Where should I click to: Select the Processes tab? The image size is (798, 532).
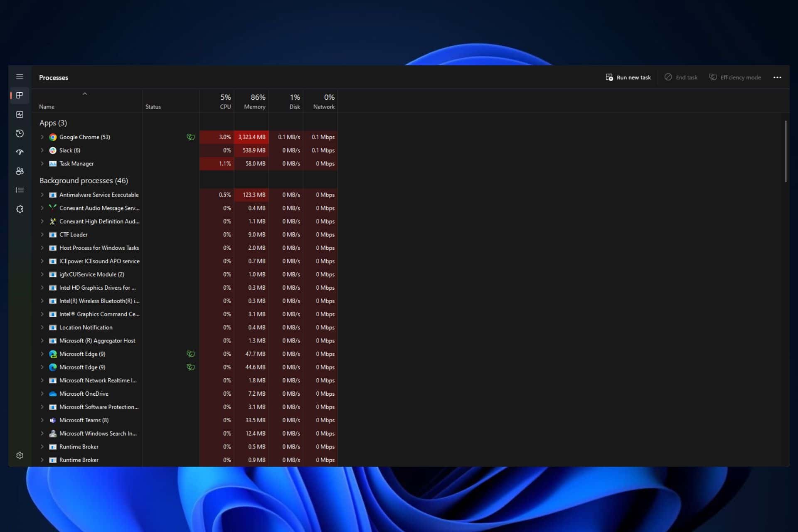[20, 94]
